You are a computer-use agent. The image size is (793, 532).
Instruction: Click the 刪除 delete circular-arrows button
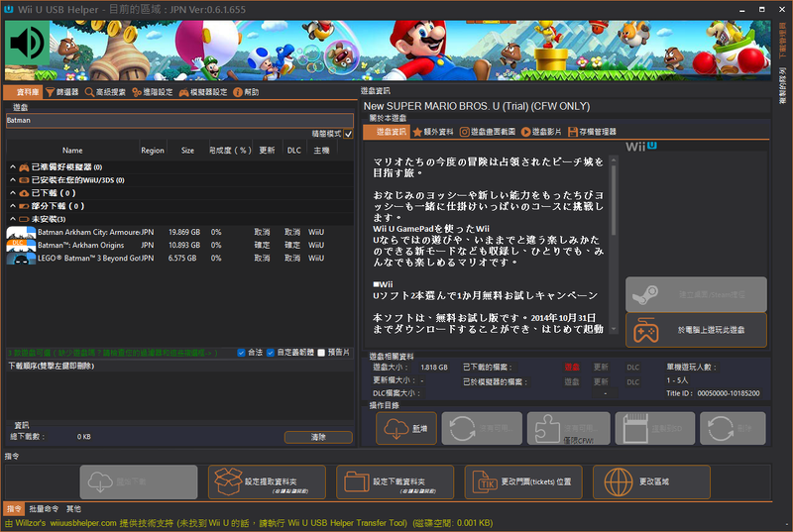[733, 428]
